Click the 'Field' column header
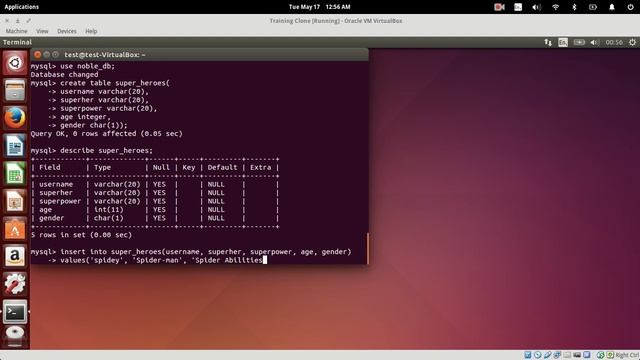 click(x=50, y=167)
